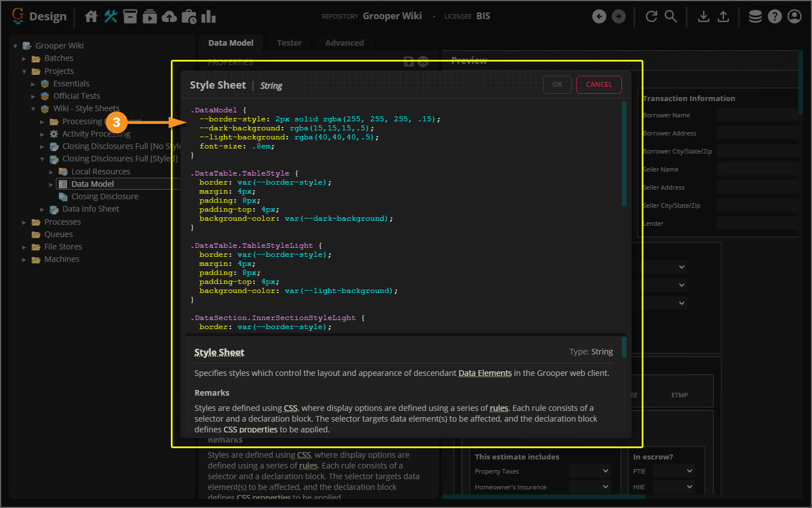Open help with the question mark icon

[775, 16]
